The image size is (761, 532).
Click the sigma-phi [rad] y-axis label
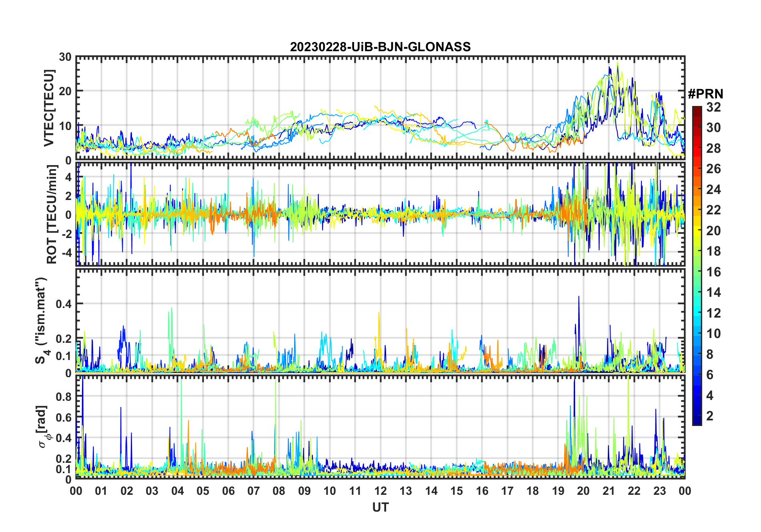click(x=44, y=426)
